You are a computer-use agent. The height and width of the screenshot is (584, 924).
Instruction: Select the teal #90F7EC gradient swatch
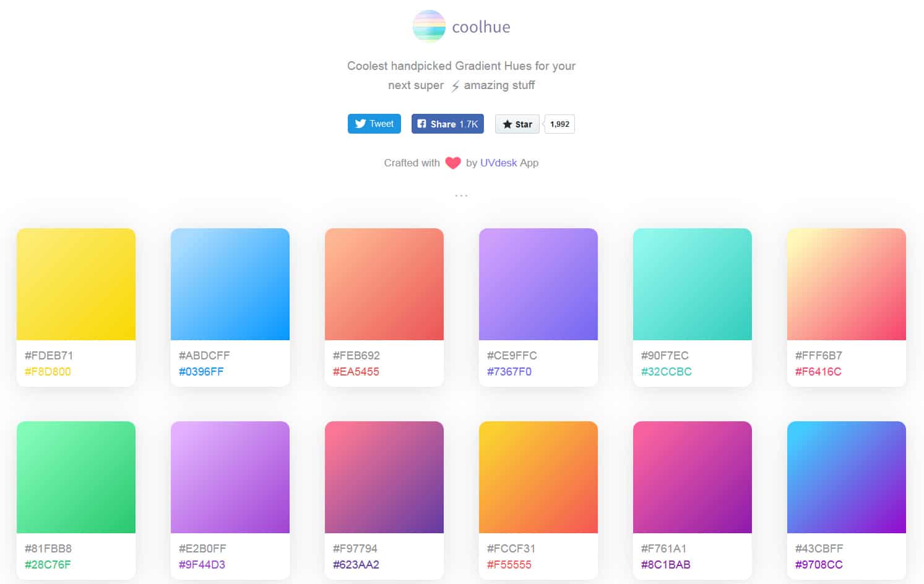pos(693,284)
